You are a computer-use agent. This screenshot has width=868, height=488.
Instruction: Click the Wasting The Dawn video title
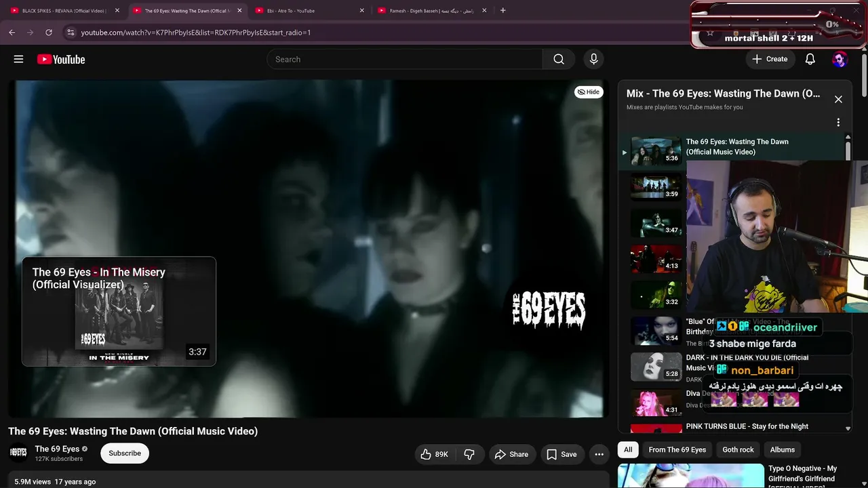click(133, 431)
